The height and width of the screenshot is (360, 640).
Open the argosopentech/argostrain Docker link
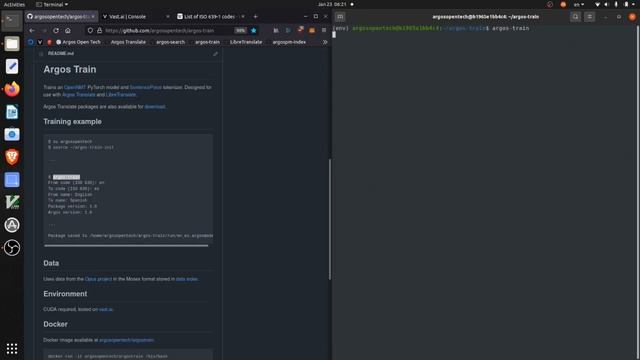coord(127,340)
